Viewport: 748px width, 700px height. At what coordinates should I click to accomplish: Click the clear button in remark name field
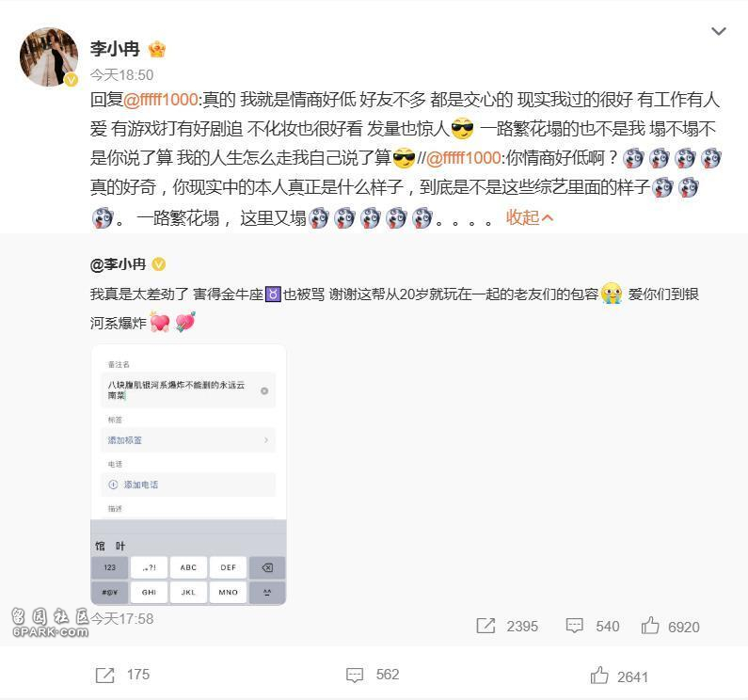coord(264,390)
